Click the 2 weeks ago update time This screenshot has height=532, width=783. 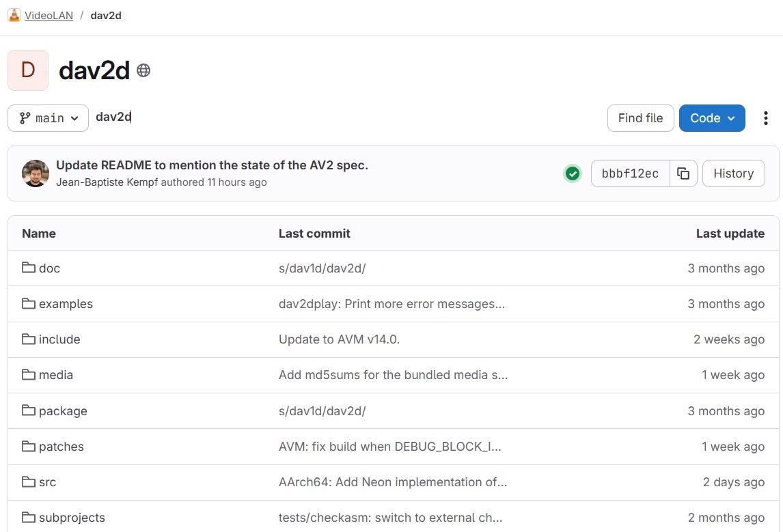tap(728, 339)
